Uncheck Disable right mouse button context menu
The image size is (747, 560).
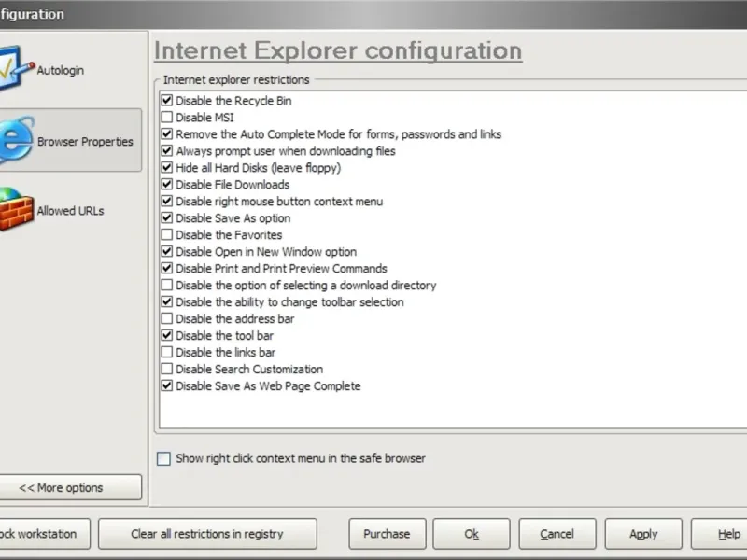point(167,201)
